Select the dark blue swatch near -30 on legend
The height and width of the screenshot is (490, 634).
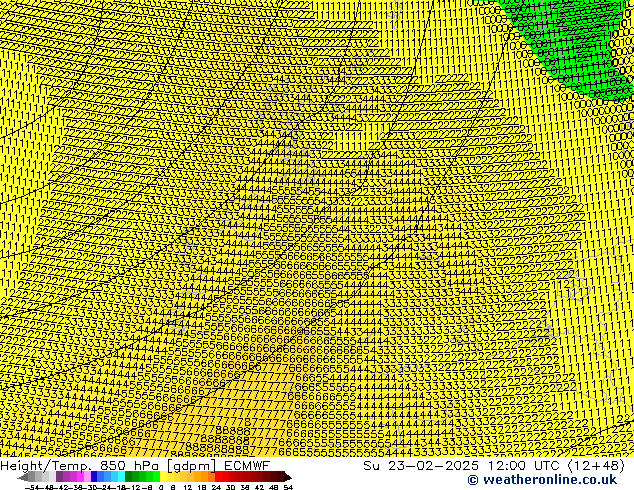(94, 477)
